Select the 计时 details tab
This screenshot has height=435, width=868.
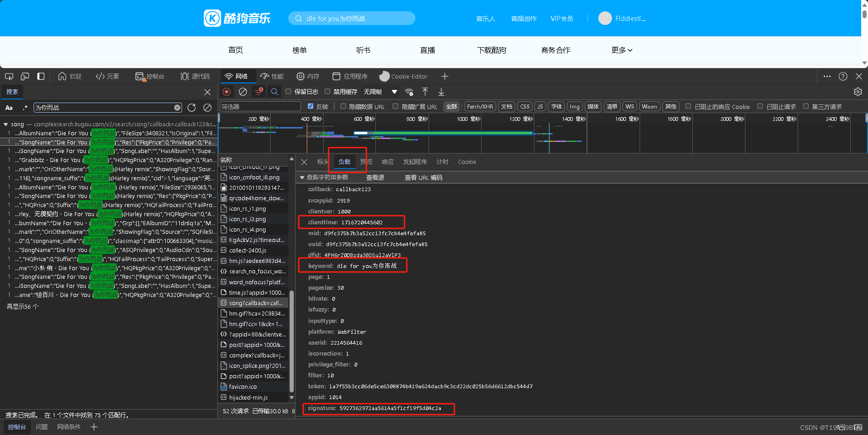442,162
